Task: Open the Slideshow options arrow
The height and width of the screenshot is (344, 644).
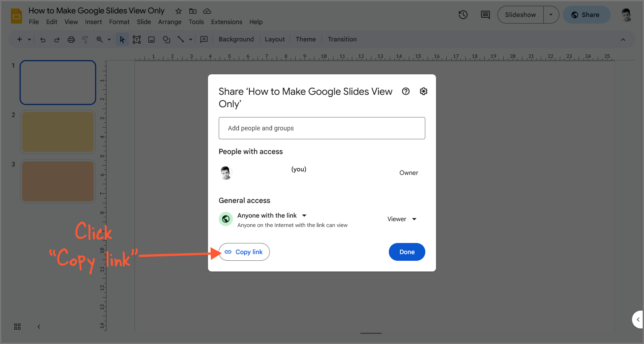Action: tap(551, 15)
